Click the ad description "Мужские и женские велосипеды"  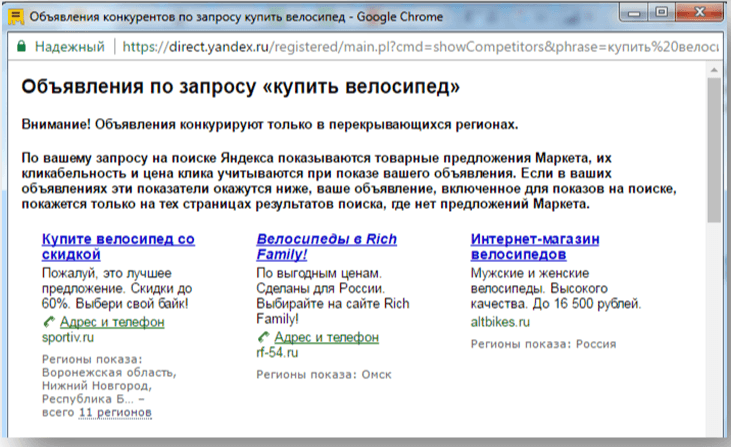556,288
